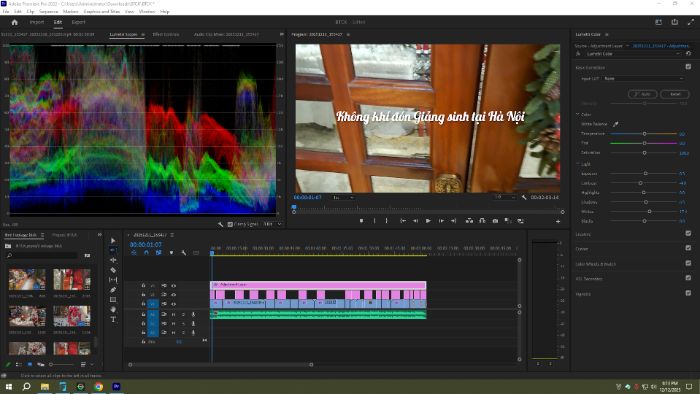Viewport: 700px width, 394px height.
Task: Switch to the Import workspace tab
Action: pyautogui.click(x=37, y=22)
